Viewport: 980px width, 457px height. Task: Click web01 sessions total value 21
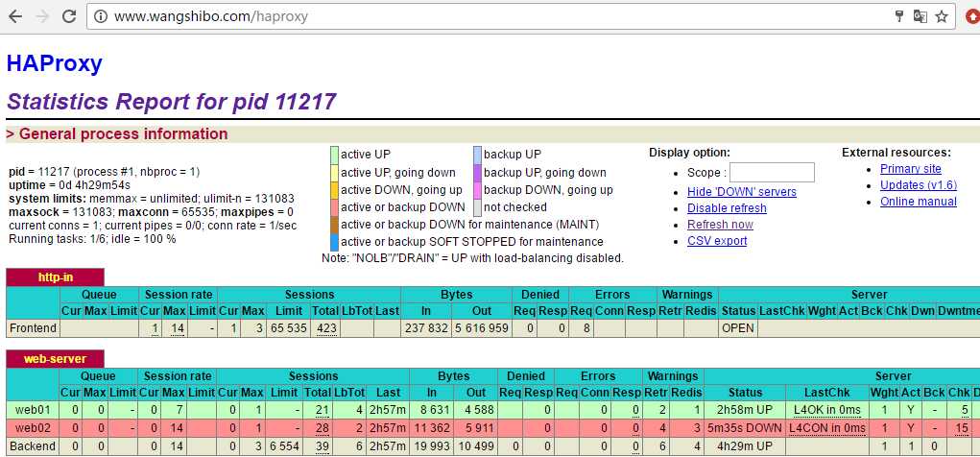point(322,410)
